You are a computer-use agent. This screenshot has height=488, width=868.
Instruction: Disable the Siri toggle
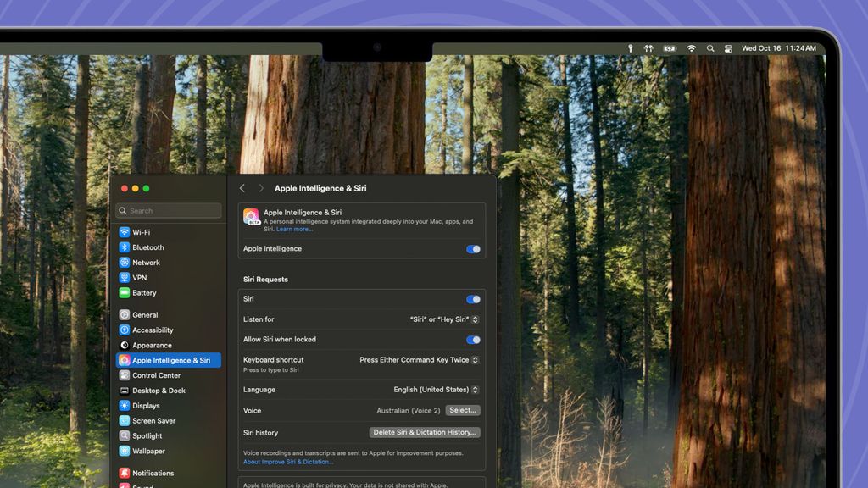click(473, 299)
